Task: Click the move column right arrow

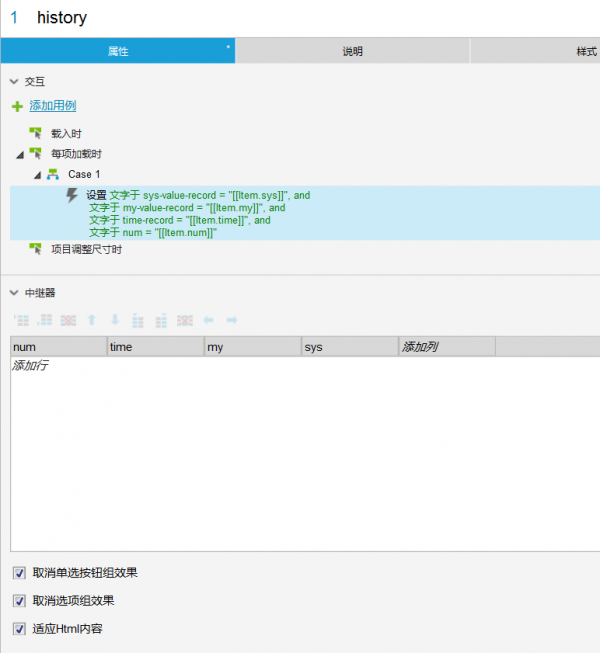Action: pyautogui.click(x=231, y=320)
